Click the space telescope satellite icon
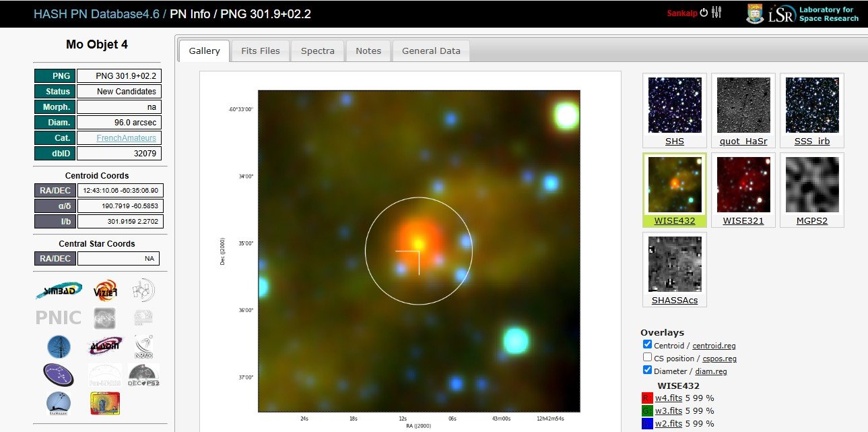Image resolution: width=868 pixels, height=432 pixels. [143, 290]
